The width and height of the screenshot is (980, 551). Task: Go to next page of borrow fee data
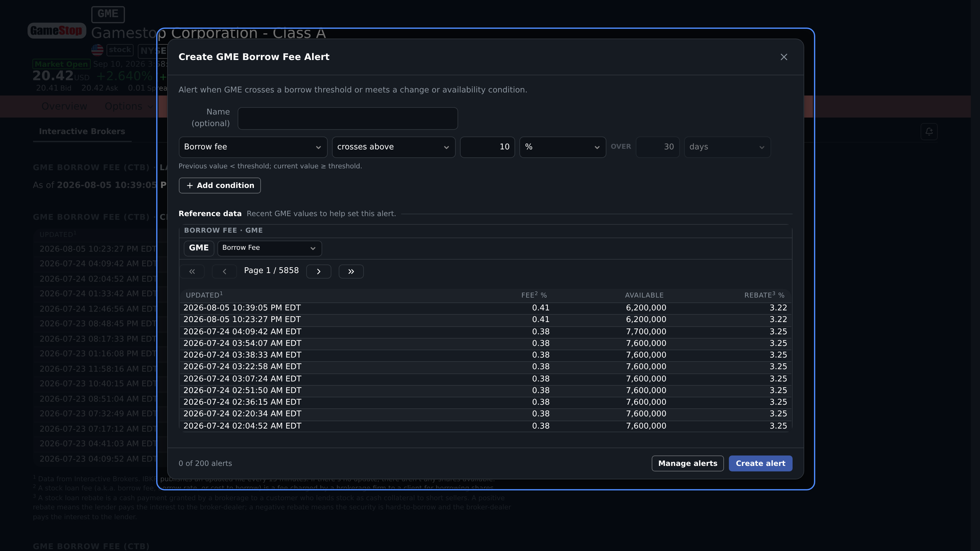tap(319, 272)
